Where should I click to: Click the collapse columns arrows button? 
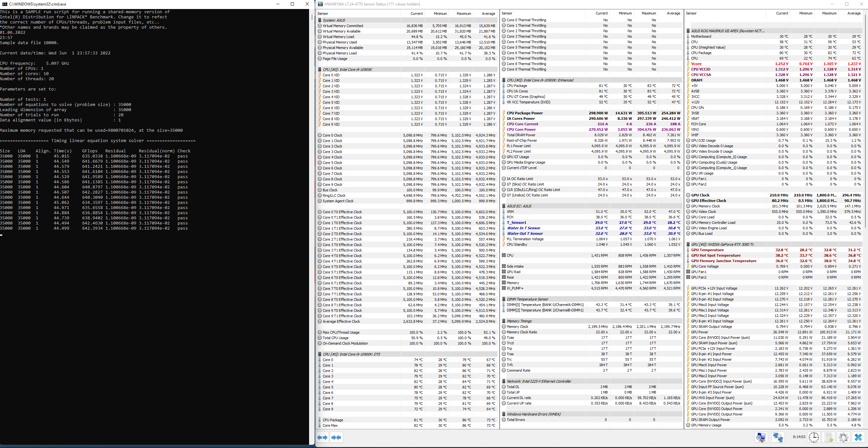click(336, 437)
